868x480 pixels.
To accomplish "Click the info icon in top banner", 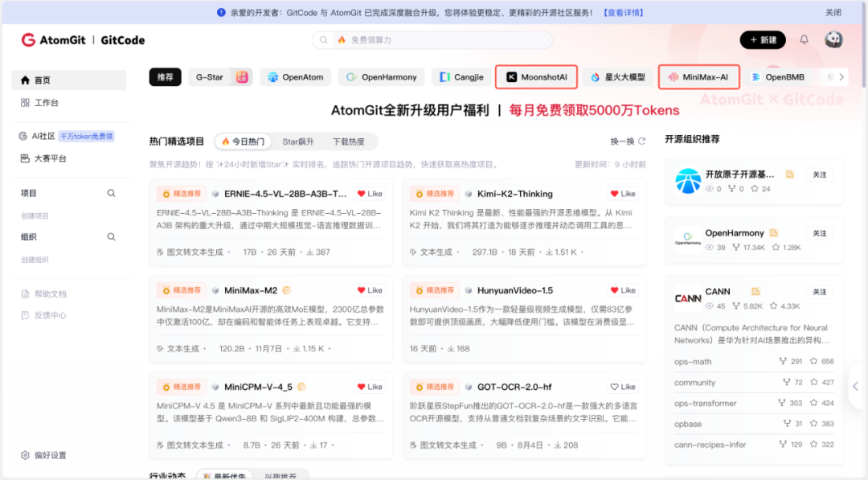I will pyautogui.click(x=221, y=12).
